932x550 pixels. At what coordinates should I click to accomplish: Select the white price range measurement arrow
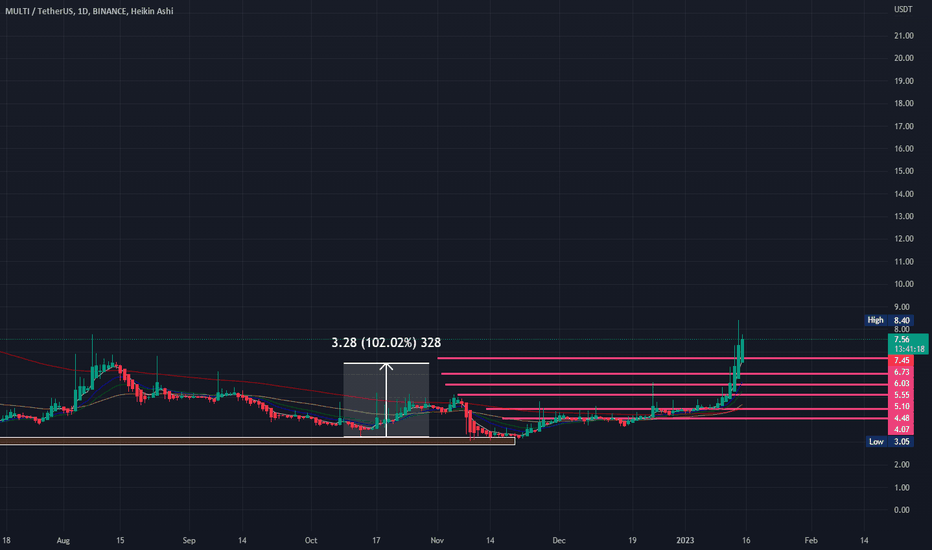point(386,400)
